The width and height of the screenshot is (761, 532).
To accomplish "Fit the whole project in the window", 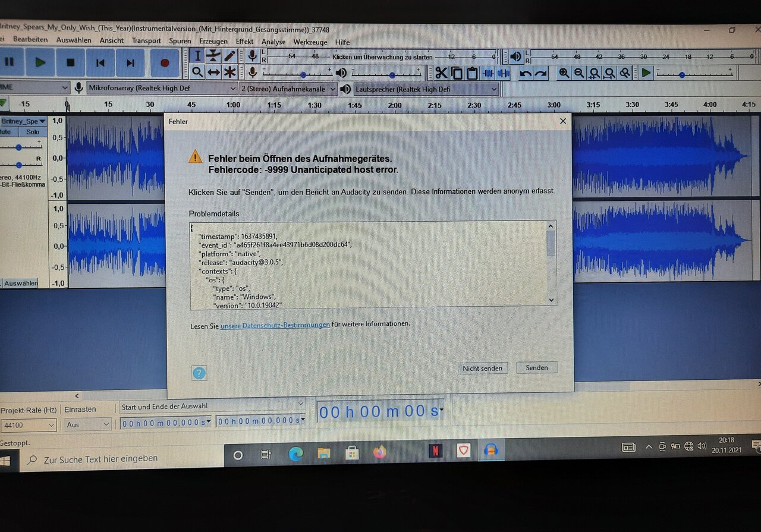I will coord(609,73).
